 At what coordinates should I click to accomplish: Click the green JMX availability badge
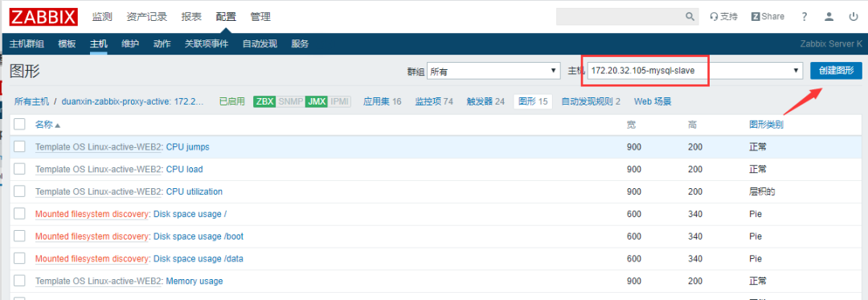(316, 101)
